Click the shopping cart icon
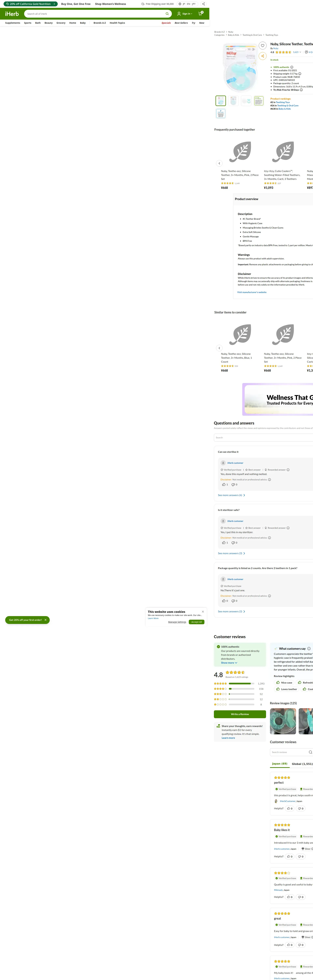313x980 pixels. (x=201, y=14)
